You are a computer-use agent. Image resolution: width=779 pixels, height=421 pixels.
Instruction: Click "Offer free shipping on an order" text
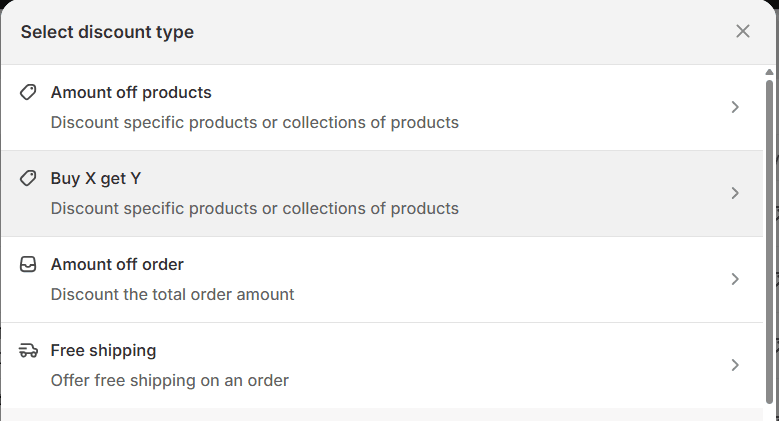point(169,381)
